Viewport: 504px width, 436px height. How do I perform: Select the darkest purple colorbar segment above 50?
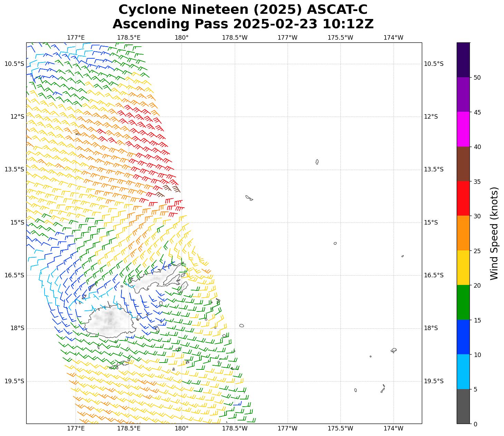click(x=463, y=60)
